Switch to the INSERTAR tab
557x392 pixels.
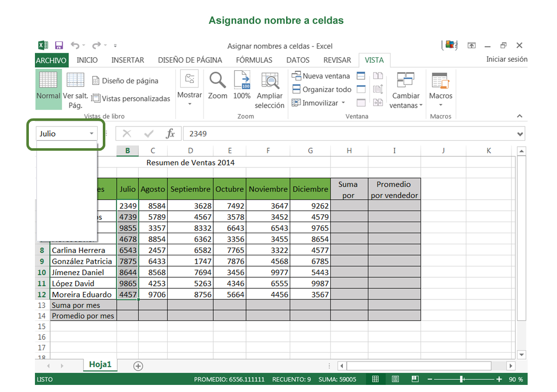coord(128,60)
